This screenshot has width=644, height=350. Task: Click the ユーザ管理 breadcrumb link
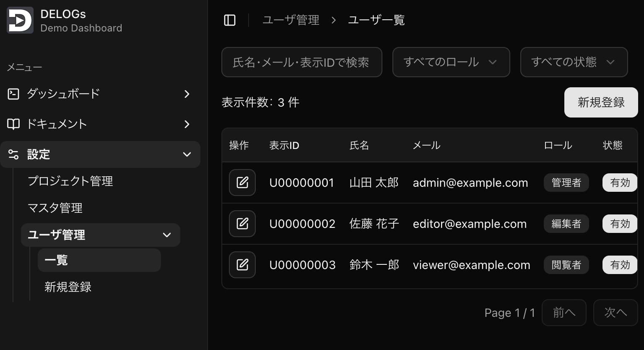pos(291,20)
